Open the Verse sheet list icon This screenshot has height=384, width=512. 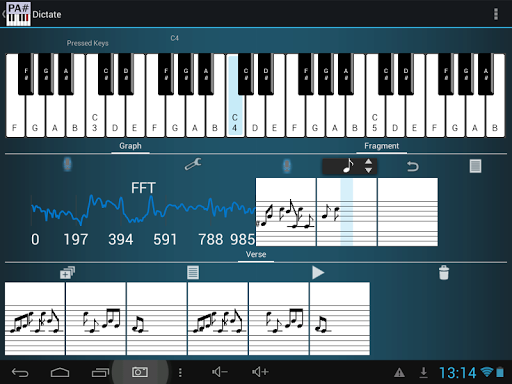(x=193, y=272)
